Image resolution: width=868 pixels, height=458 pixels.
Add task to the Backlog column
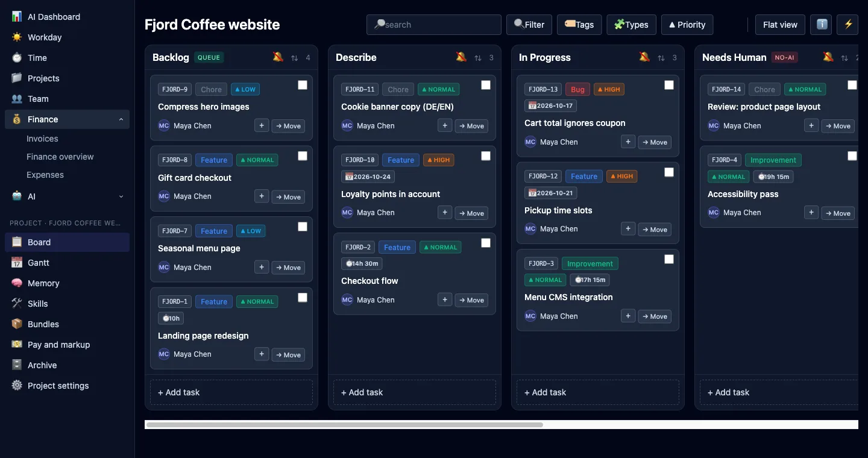tap(231, 392)
